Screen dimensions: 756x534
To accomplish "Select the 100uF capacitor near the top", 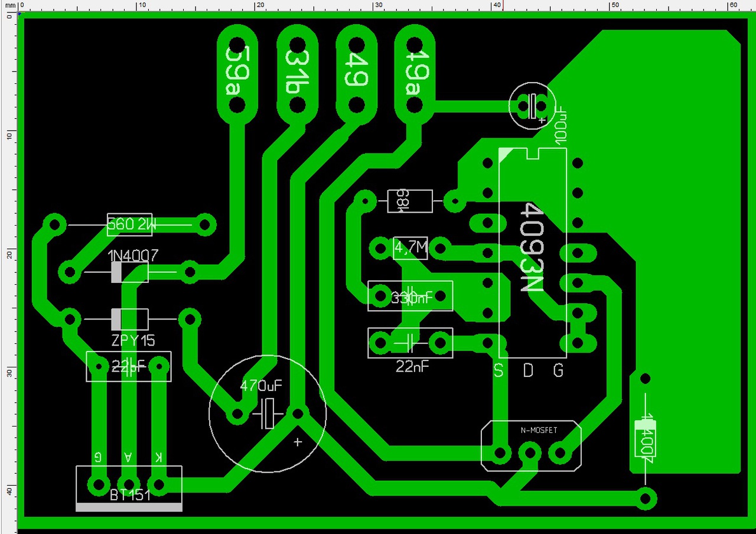I will pyautogui.click(x=533, y=106).
